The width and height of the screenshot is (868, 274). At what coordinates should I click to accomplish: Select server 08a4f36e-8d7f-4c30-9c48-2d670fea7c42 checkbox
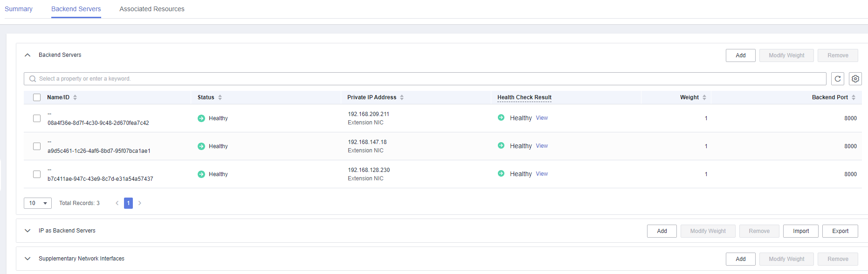[37, 118]
